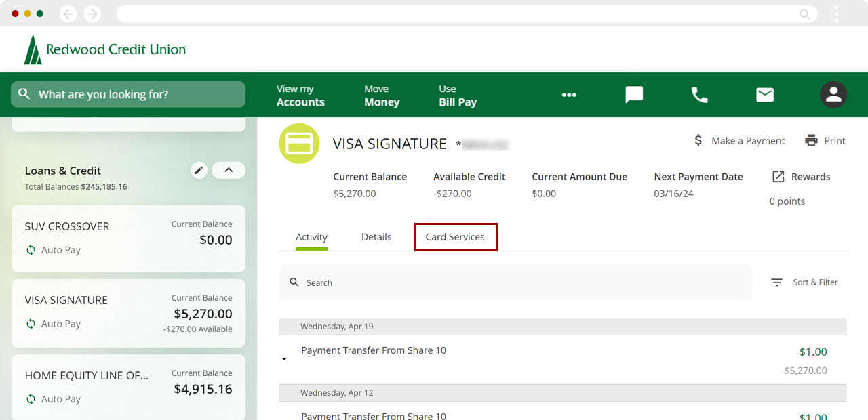Click the Redwood Credit Union logo
This screenshot has height=420, width=868.
point(104,49)
